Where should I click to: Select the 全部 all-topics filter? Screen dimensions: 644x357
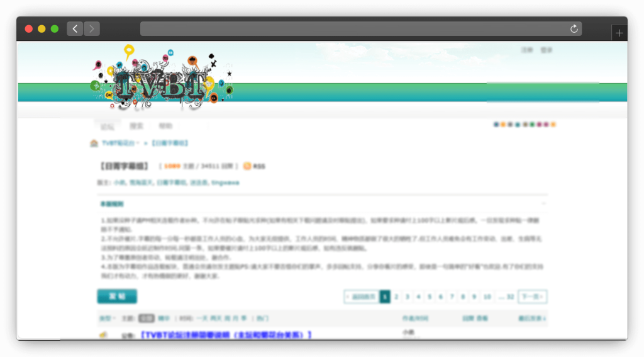(146, 319)
